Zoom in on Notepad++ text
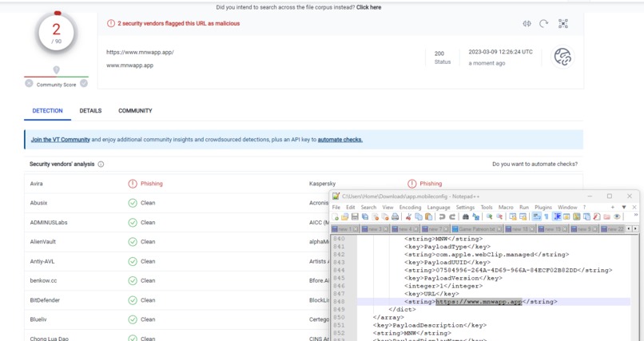The height and width of the screenshot is (341, 644). click(x=489, y=216)
